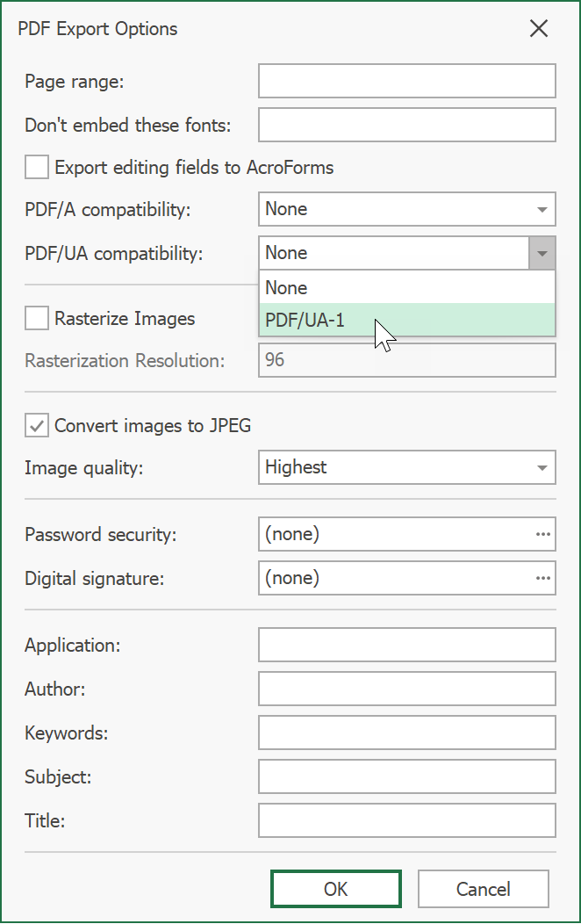581x924 pixels.
Task: Enable Export editing fields to AcroForms
Action: (35, 167)
